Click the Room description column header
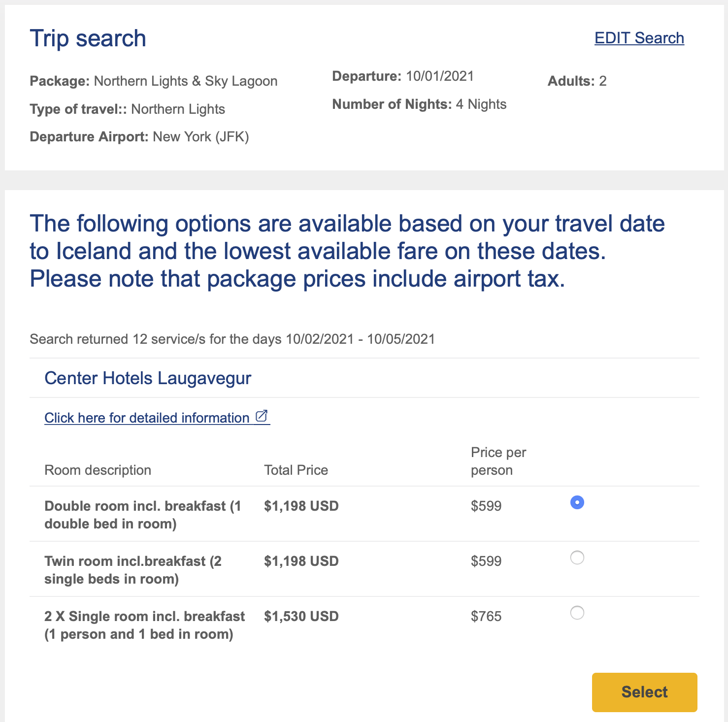 click(x=98, y=470)
